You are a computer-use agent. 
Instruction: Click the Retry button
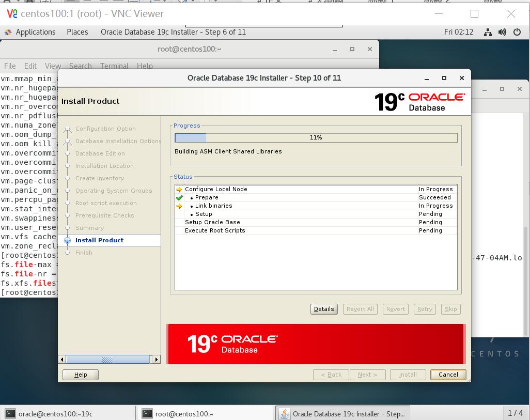point(425,309)
